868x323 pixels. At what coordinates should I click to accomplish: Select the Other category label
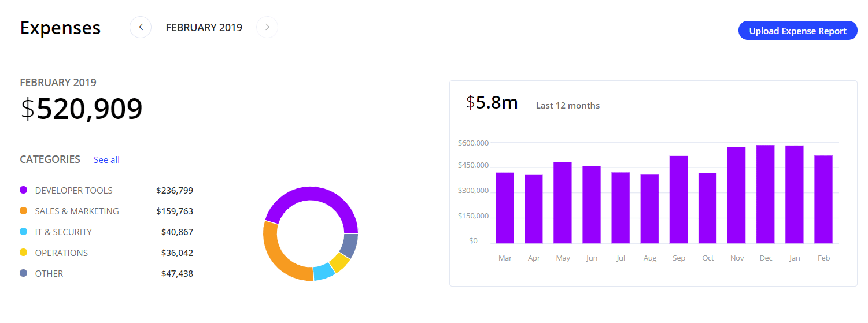[x=49, y=273]
